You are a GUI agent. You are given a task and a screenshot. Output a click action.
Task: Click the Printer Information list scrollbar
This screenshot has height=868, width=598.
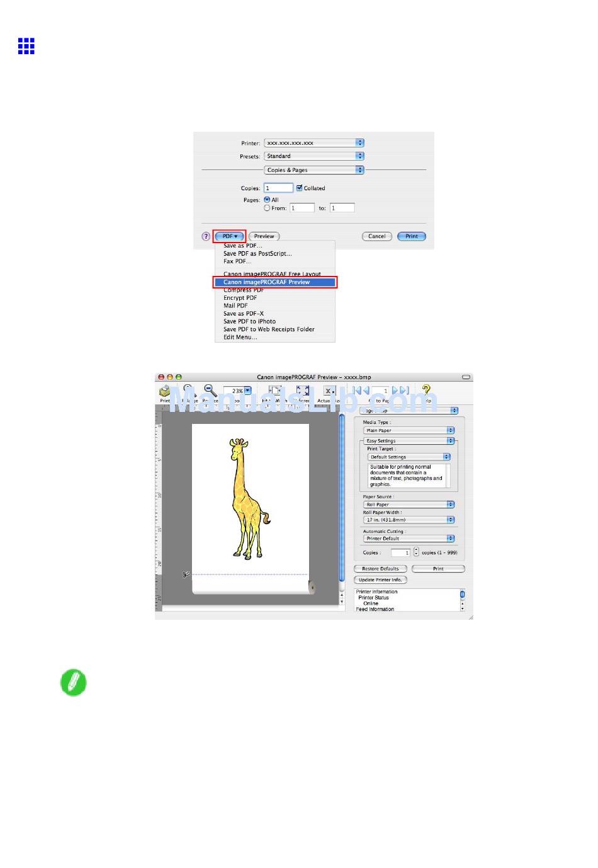click(x=462, y=600)
